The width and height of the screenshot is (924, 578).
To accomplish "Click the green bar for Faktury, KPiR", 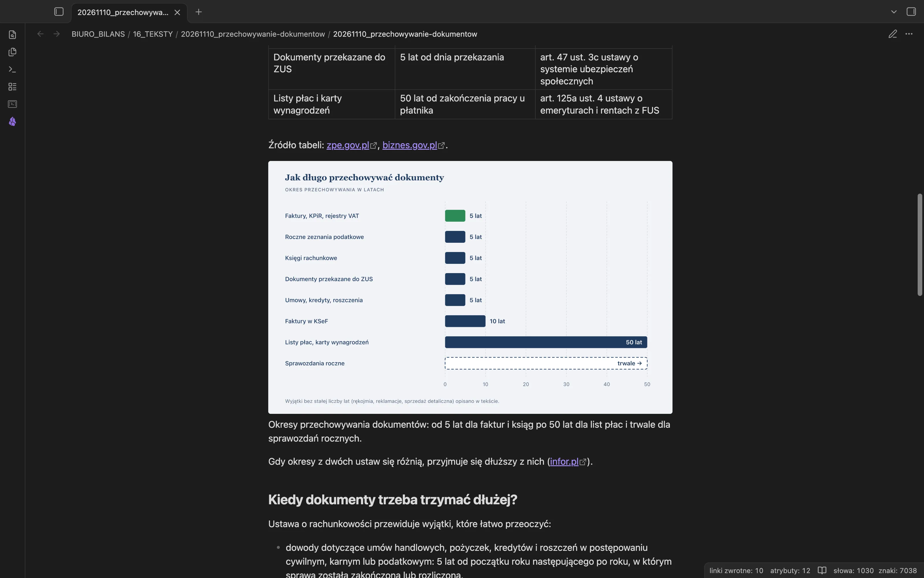I will pos(455,216).
